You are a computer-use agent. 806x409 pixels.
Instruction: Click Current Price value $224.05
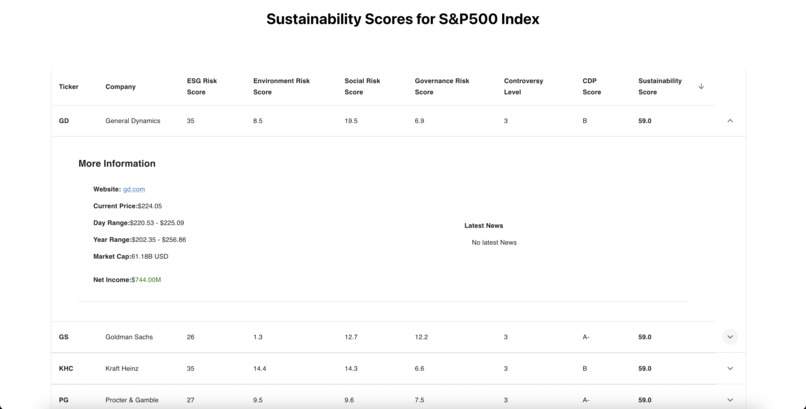coord(150,206)
